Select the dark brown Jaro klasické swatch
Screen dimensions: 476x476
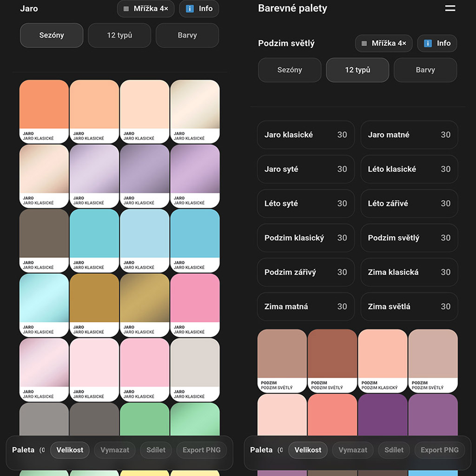pyautogui.click(x=44, y=234)
